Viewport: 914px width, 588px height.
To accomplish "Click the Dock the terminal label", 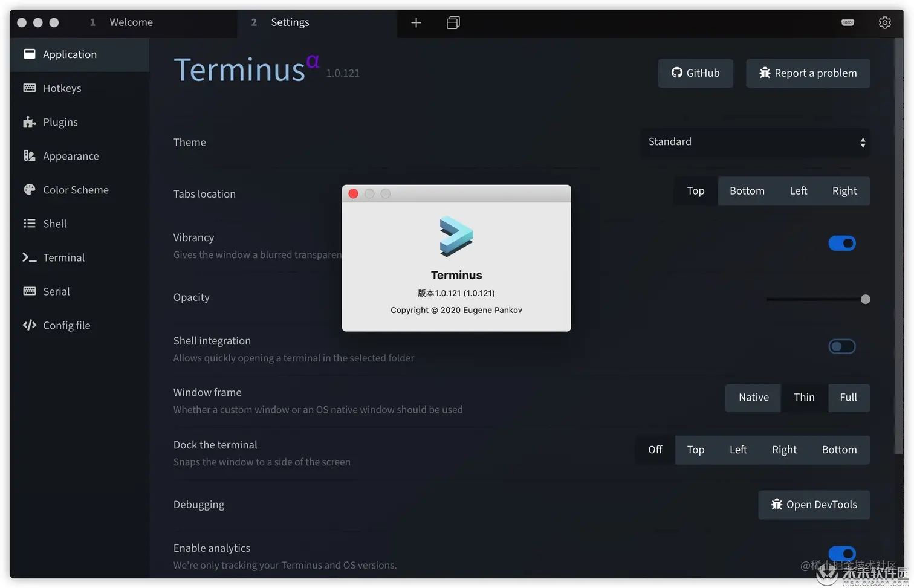I will pos(215,445).
